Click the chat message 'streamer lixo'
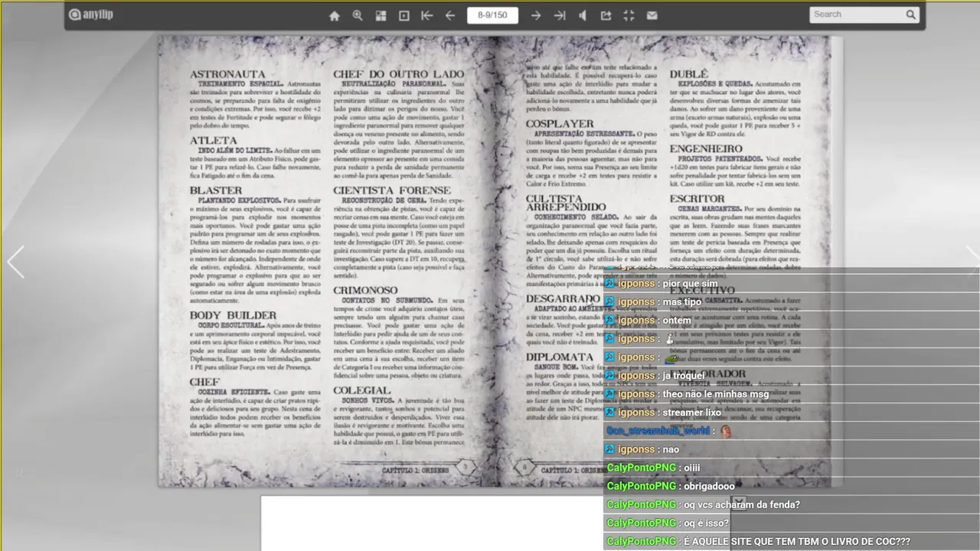The width and height of the screenshot is (980, 551). (x=692, y=412)
